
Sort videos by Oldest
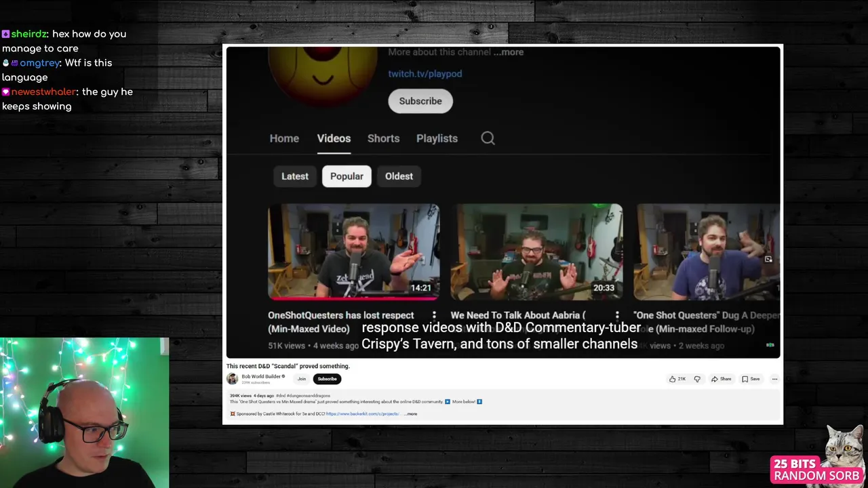point(399,176)
